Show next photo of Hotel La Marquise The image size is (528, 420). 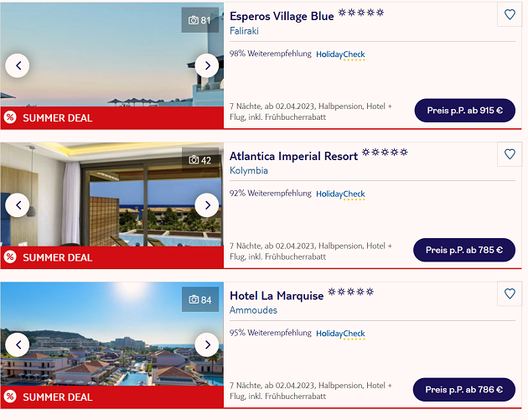[x=207, y=345]
